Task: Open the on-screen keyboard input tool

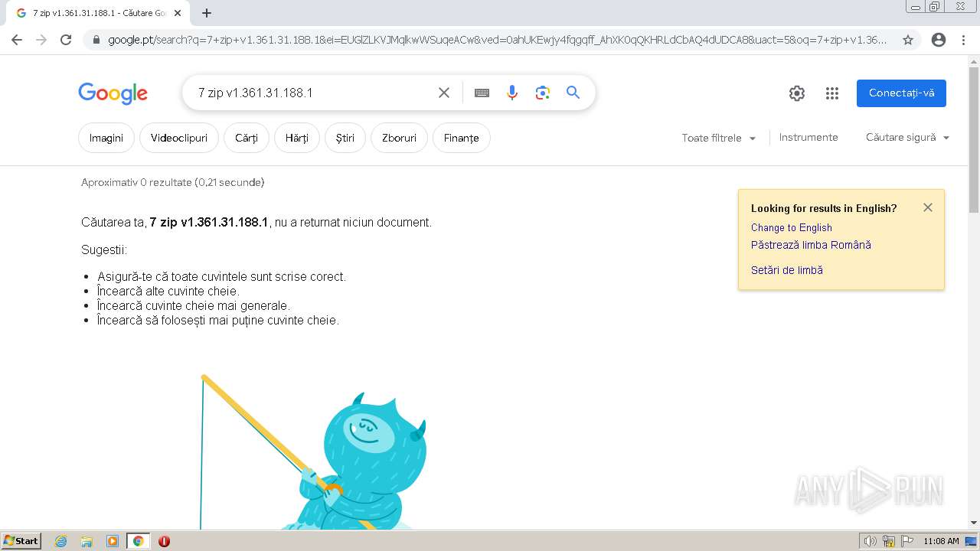Action: coord(482,93)
